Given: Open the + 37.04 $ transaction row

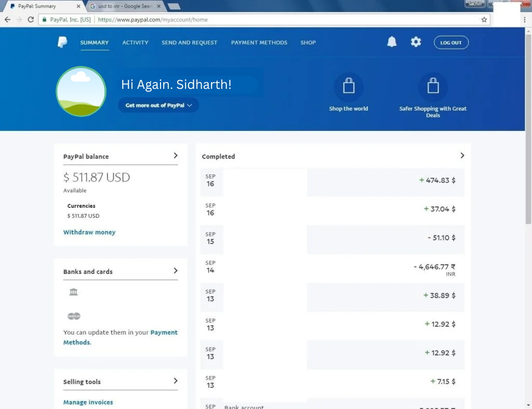Looking at the screenshot, I should [332, 211].
